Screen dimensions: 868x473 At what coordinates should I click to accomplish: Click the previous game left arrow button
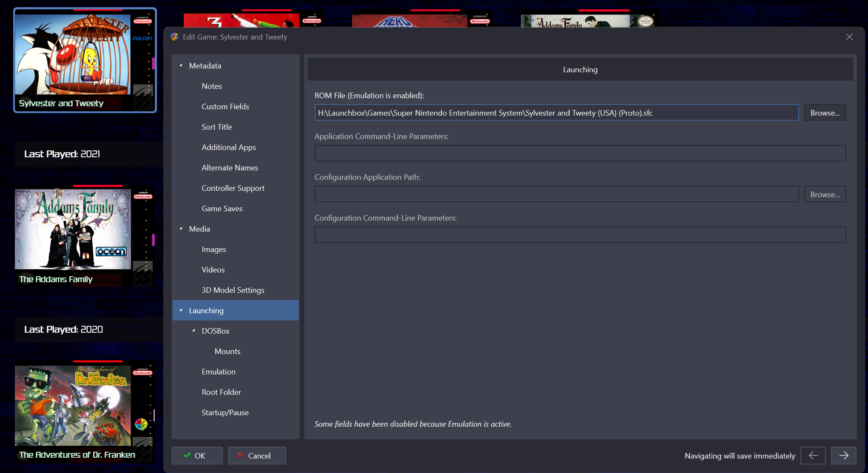tap(813, 456)
